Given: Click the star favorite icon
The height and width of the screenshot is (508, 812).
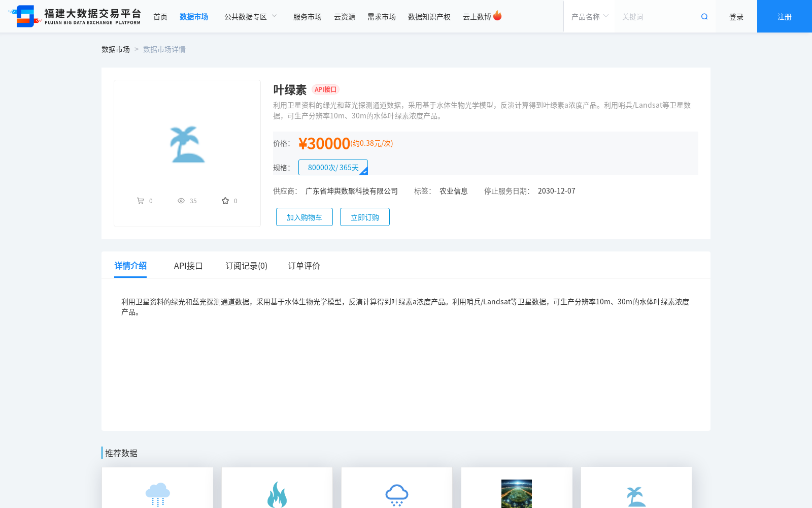Looking at the screenshot, I should 225,201.
